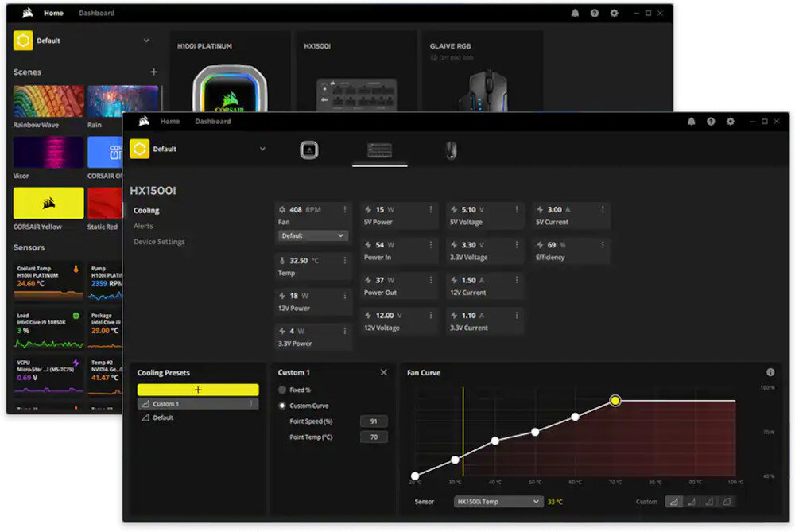This screenshot has width=795, height=532.
Task: Open the options menu on the 3.3V Current tile
Action: pyautogui.click(x=517, y=316)
